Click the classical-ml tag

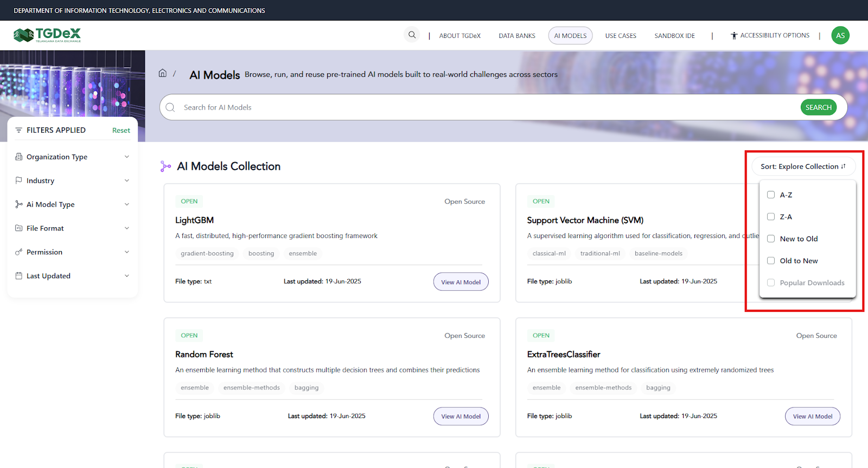coord(549,253)
